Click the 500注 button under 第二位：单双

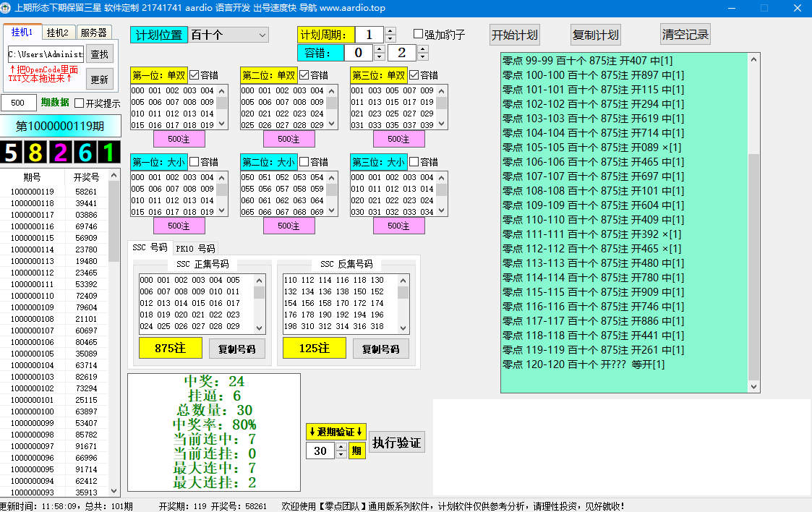tap(289, 139)
